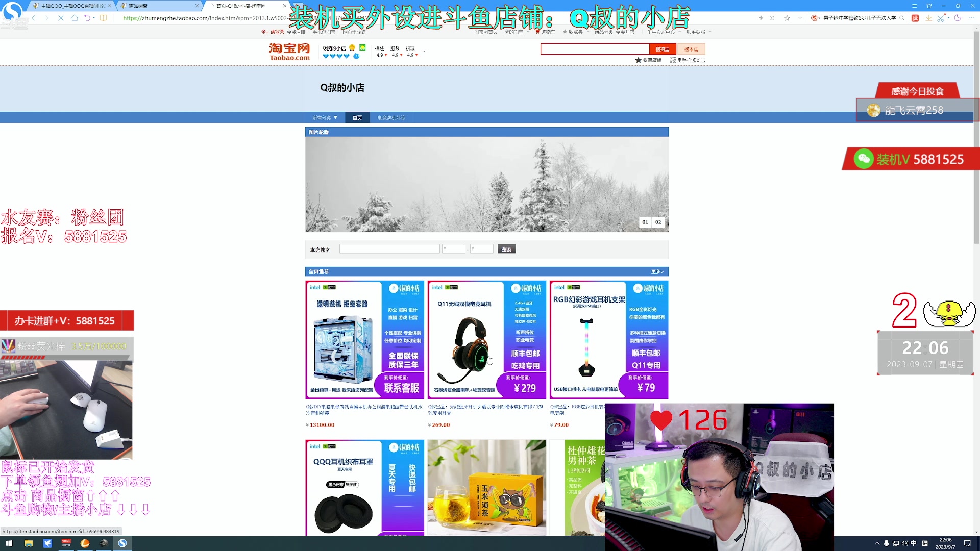Viewport: 980px width, 551px height.
Task: Click the red 搜淘宝 button
Action: pos(663,49)
